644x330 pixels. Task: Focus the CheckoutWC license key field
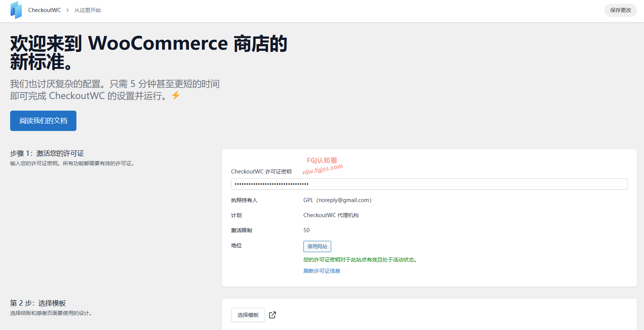[x=429, y=184]
